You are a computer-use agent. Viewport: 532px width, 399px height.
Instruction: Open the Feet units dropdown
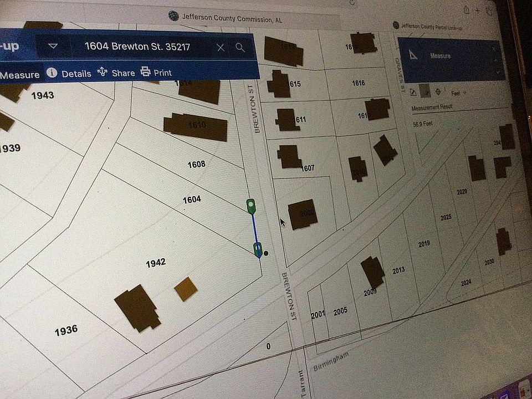click(458, 93)
